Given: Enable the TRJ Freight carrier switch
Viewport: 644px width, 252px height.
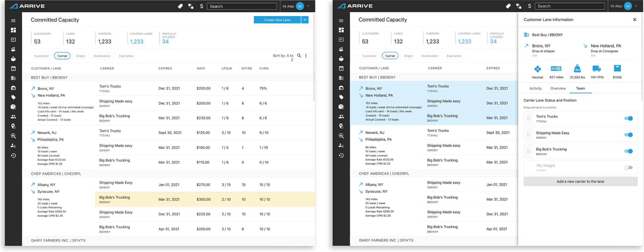Looking at the screenshot, I should coord(628,167).
